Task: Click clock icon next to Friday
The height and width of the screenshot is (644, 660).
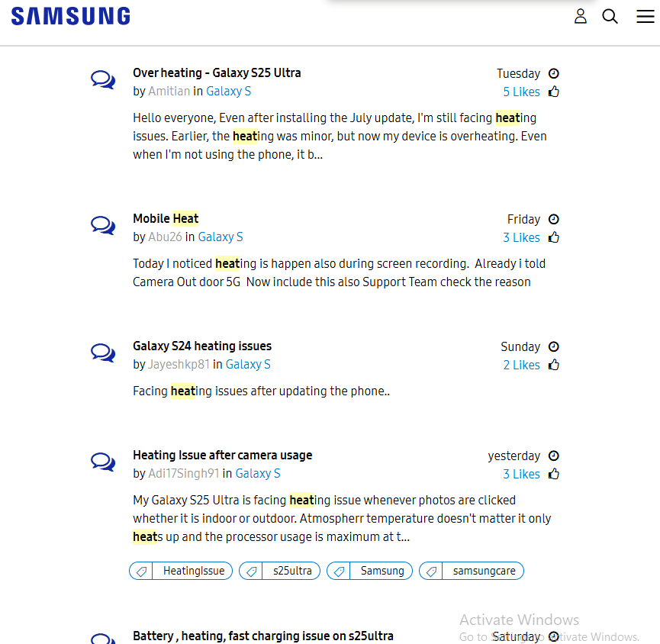Action: tap(553, 219)
